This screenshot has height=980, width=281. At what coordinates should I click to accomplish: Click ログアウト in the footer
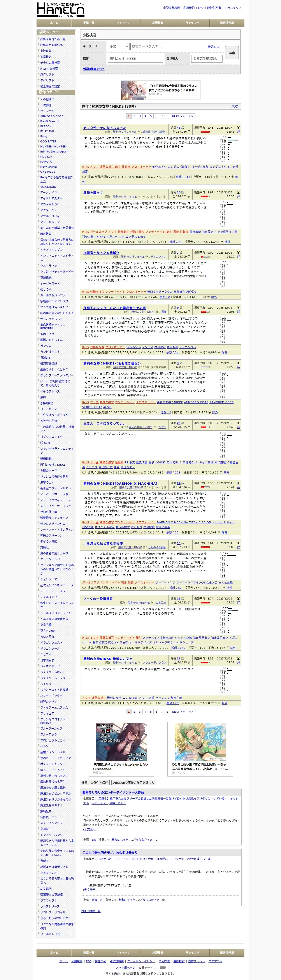click(215, 961)
